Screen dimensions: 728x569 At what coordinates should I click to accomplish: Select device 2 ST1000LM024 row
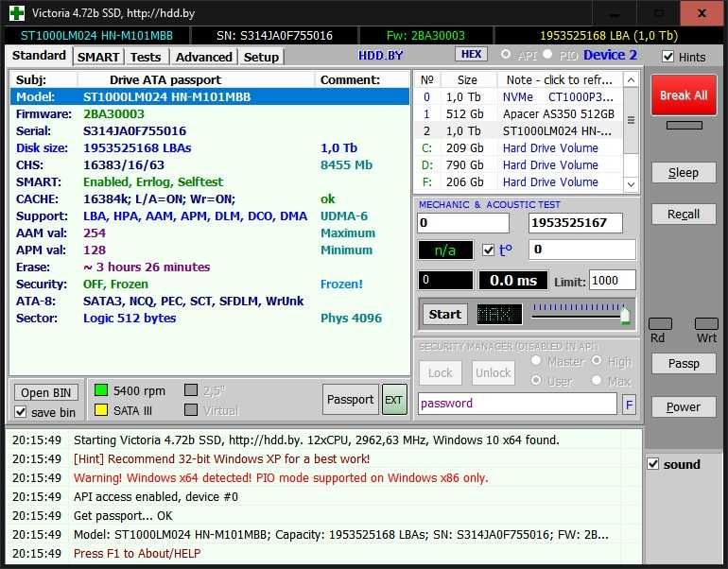518,130
